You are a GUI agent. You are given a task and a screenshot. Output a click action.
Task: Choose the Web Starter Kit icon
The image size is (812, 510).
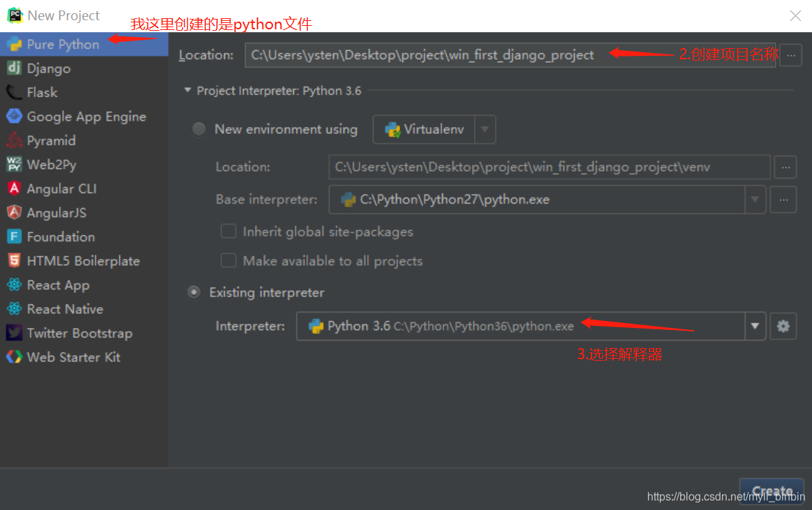(x=14, y=357)
